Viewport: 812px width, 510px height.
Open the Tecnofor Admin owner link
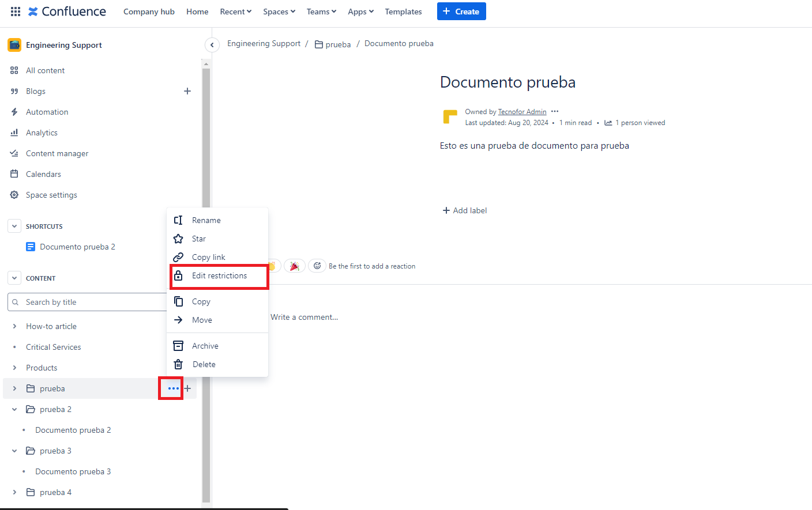pyautogui.click(x=522, y=112)
